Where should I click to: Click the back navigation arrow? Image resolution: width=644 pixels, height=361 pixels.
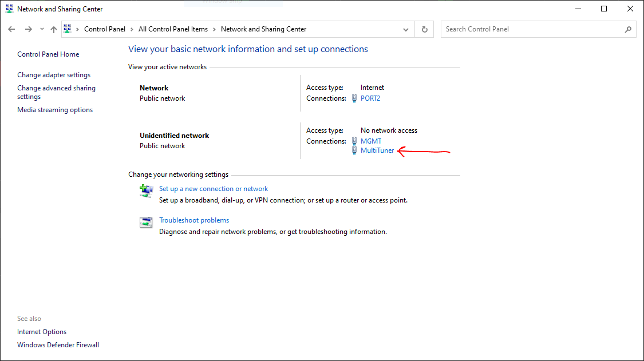pyautogui.click(x=11, y=29)
